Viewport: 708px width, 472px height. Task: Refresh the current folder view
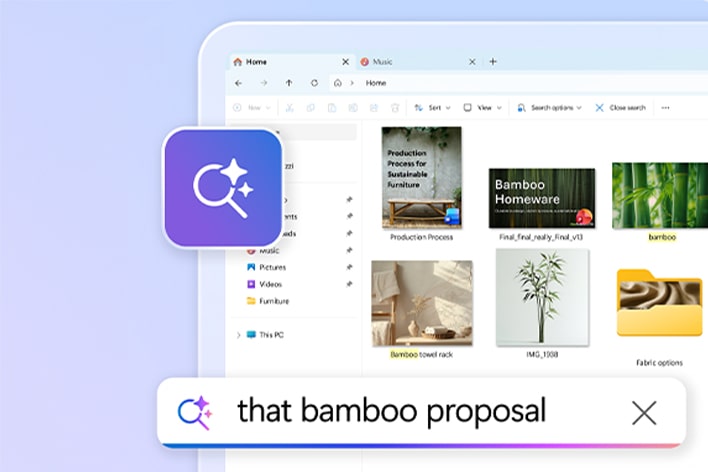[314, 83]
